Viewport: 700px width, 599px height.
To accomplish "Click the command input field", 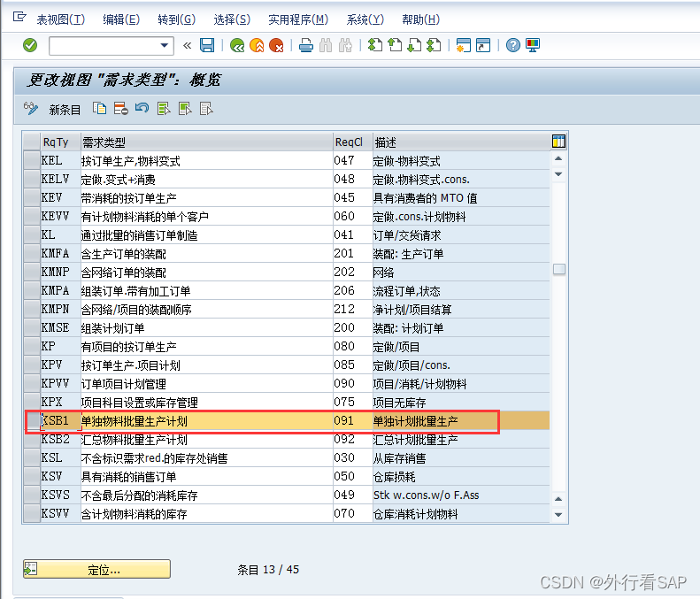I will point(104,45).
